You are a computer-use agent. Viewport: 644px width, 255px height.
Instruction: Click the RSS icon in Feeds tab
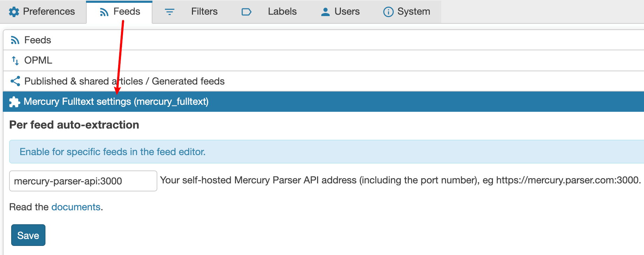(104, 12)
